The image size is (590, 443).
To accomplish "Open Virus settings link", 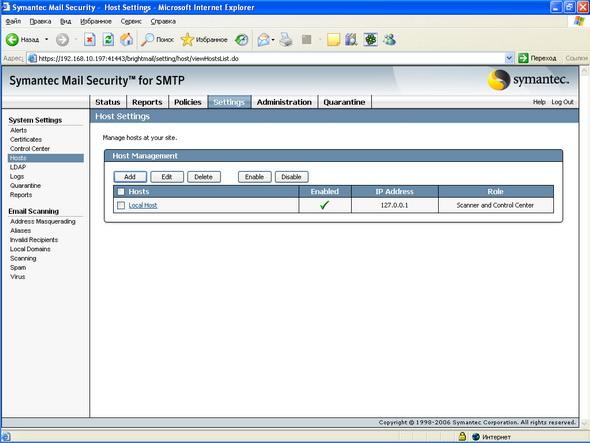I will (18, 277).
